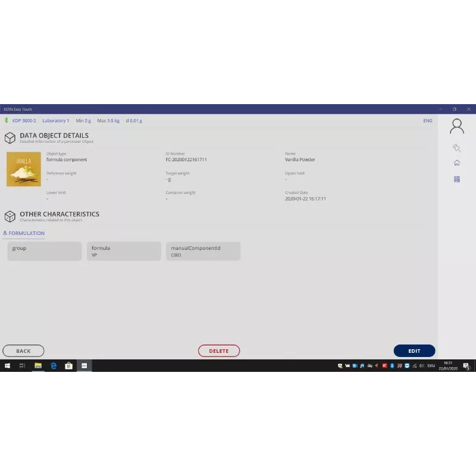Open the QR code scanner icon
Image resolution: width=476 pixels, height=476 pixels.
click(456, 179)
